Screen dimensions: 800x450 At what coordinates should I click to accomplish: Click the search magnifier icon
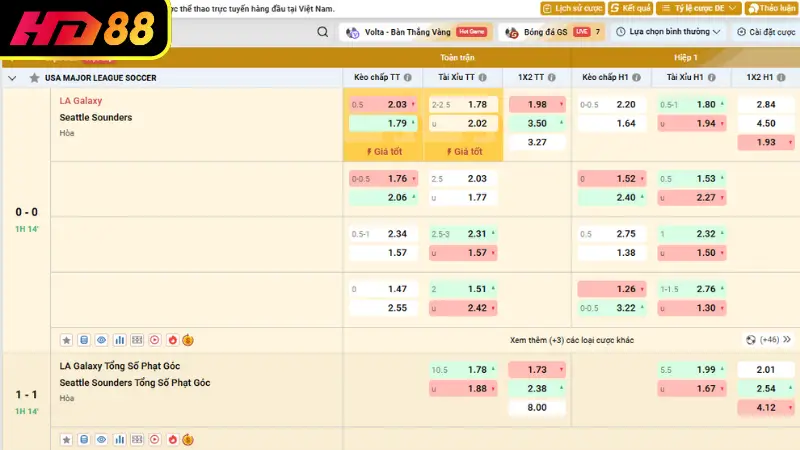coord(322,32)
